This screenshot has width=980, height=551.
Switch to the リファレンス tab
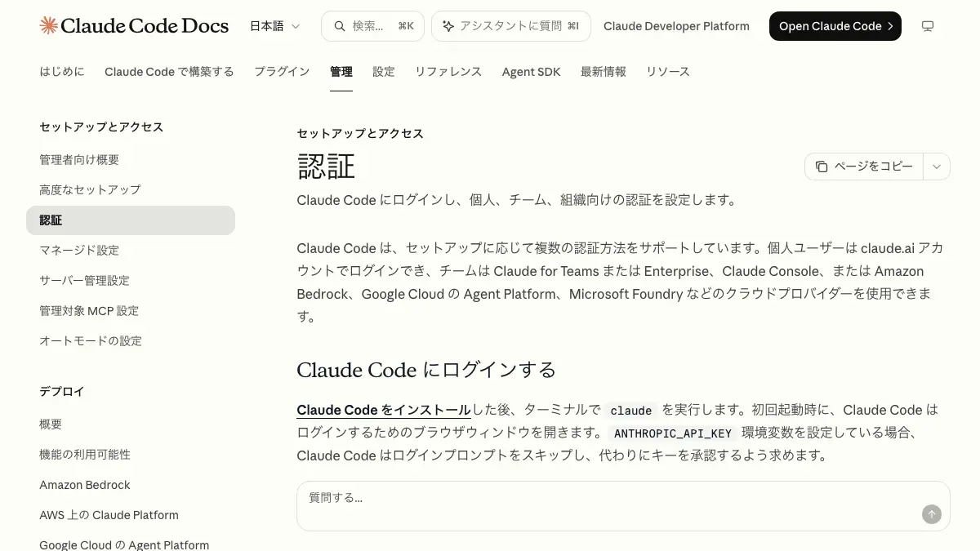pos(448,72)
